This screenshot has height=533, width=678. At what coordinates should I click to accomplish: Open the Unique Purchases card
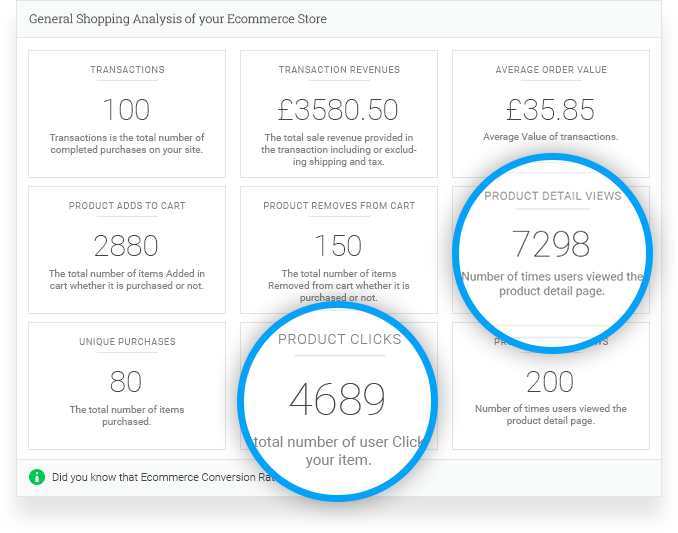[127, 386]
